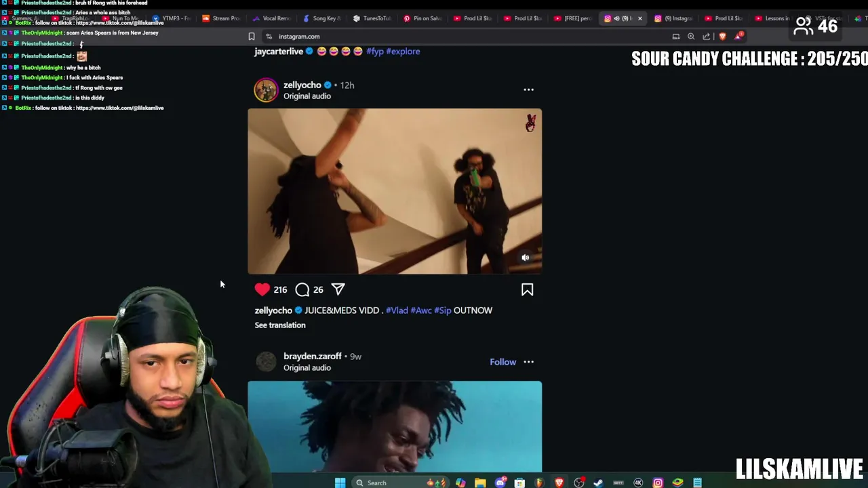Click zellyocho username in the caption
The width and height of the screenshot is (868, 488).
pyautogui.click(x=273, y=310)
